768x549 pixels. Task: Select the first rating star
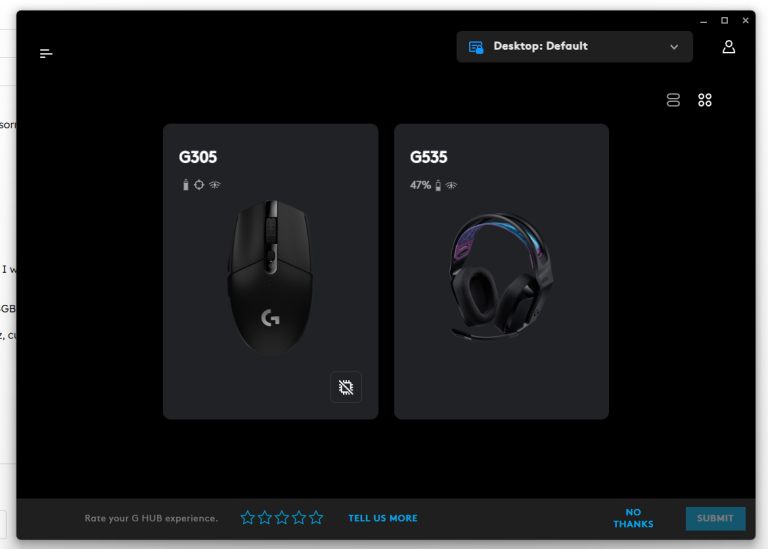click(x=248, y=517)
